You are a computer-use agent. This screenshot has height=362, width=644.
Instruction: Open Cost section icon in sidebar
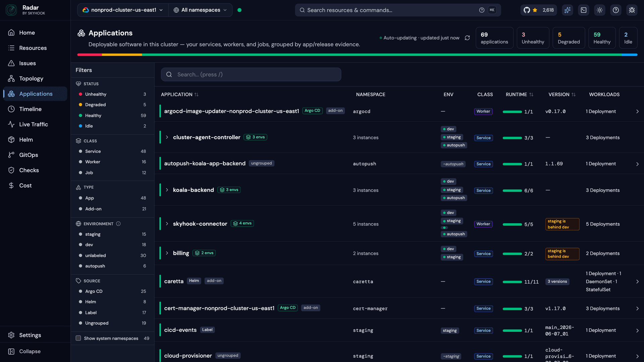click(x=11, y=185)
